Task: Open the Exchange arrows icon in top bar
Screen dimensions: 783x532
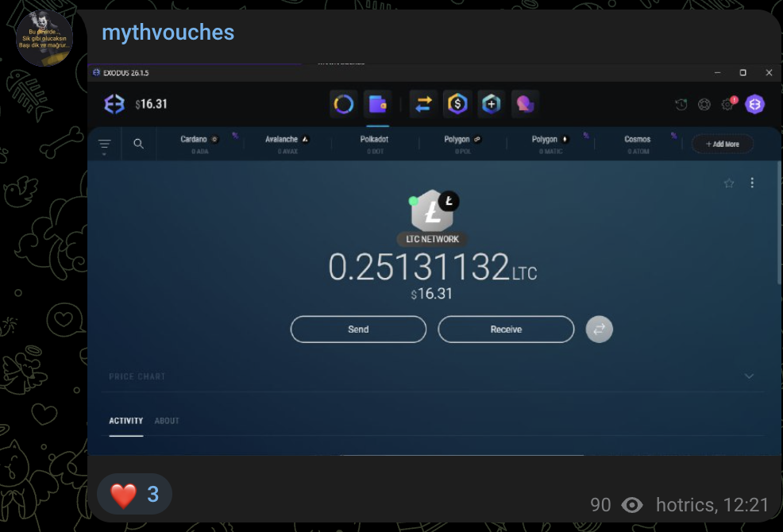Action: pos(424,104)
